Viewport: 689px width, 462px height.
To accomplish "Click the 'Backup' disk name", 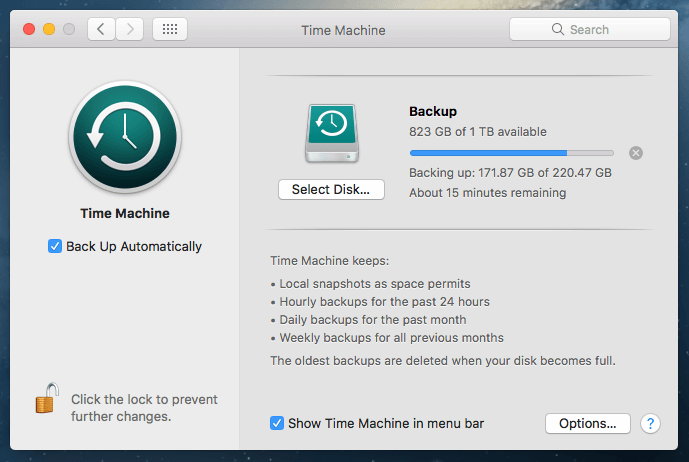I will pos(433,112).
